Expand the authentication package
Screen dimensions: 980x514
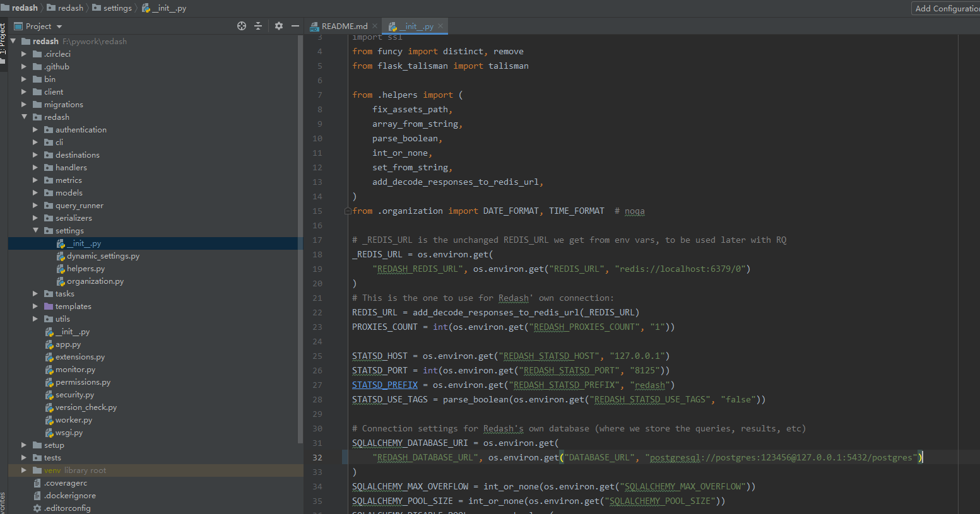pyautogui.click(x=35, y=129)
